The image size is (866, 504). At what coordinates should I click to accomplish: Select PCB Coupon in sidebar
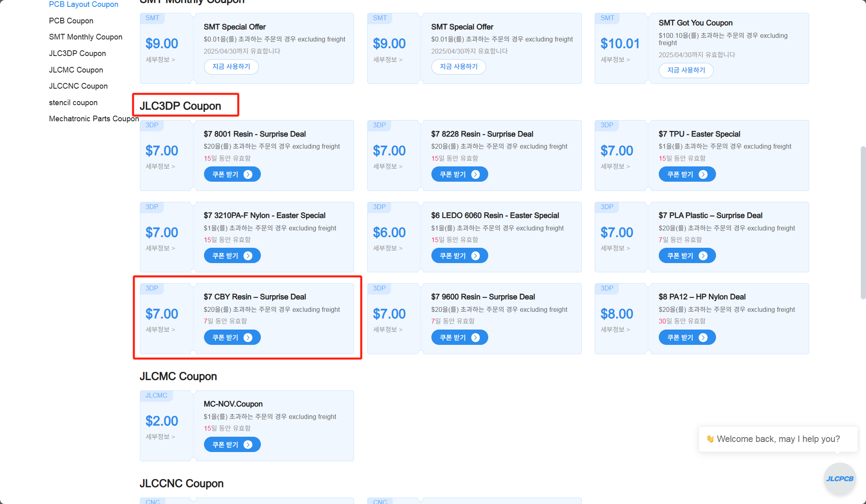click(x=71, y=21)
